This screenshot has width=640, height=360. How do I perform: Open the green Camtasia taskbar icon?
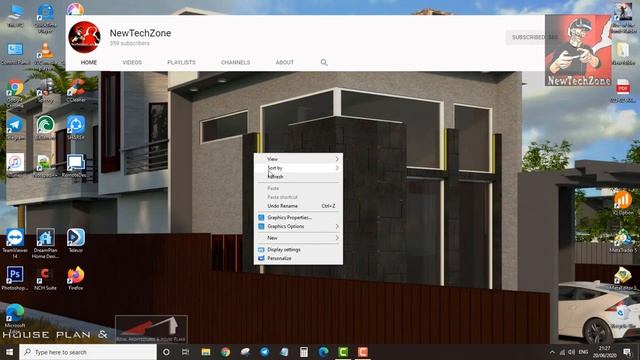coord(343,352)
